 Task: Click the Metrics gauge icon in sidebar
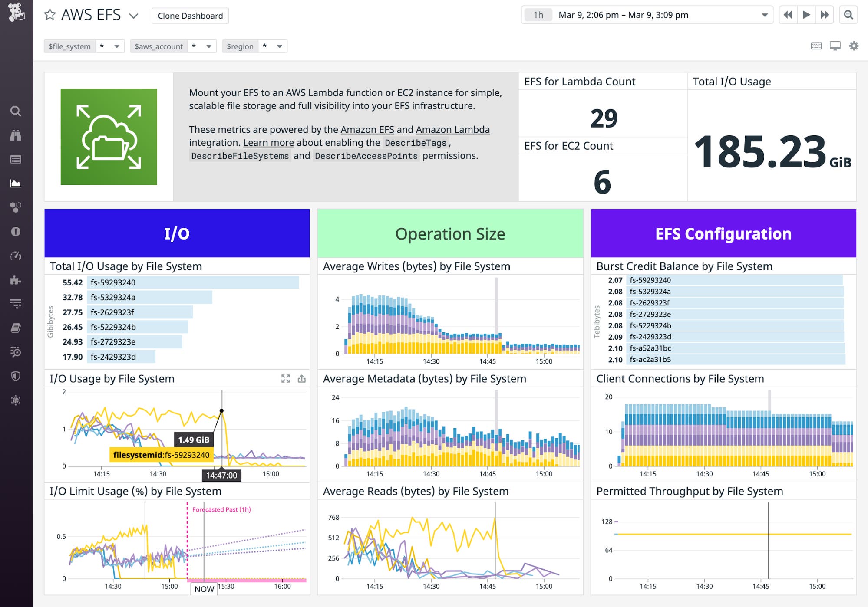point(17,256)
